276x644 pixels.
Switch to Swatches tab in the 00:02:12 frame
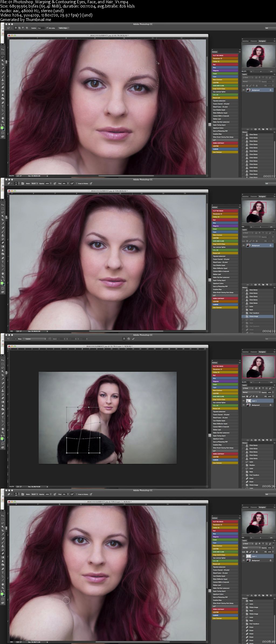point(245,41)
